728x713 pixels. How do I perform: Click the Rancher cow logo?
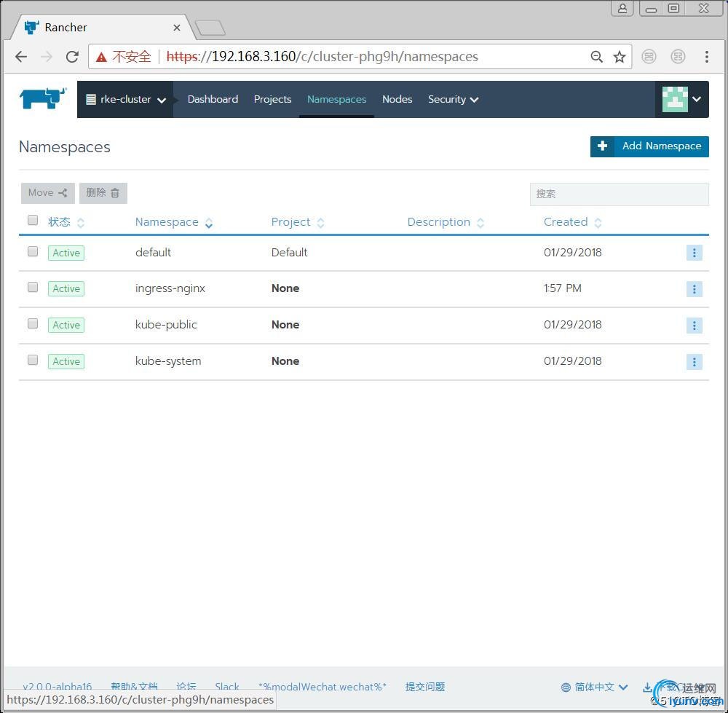tap(43, 98)
